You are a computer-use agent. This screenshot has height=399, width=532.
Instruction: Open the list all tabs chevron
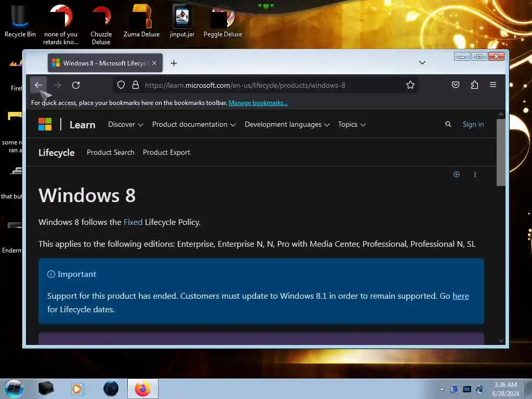422,63
